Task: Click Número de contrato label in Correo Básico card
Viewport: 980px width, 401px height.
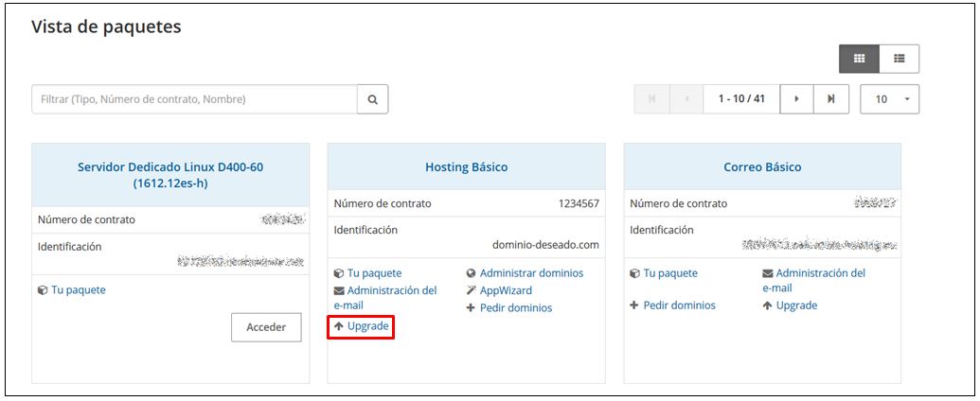Action: [679, 203]
